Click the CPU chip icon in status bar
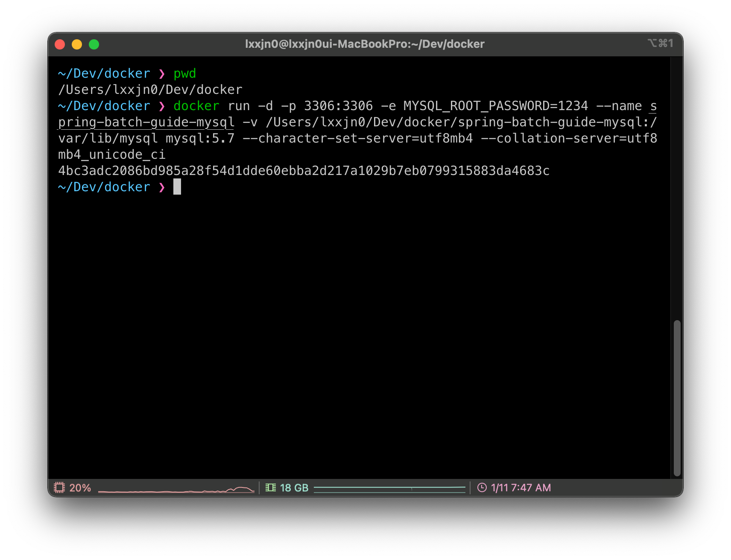 (x=59, y=487)
